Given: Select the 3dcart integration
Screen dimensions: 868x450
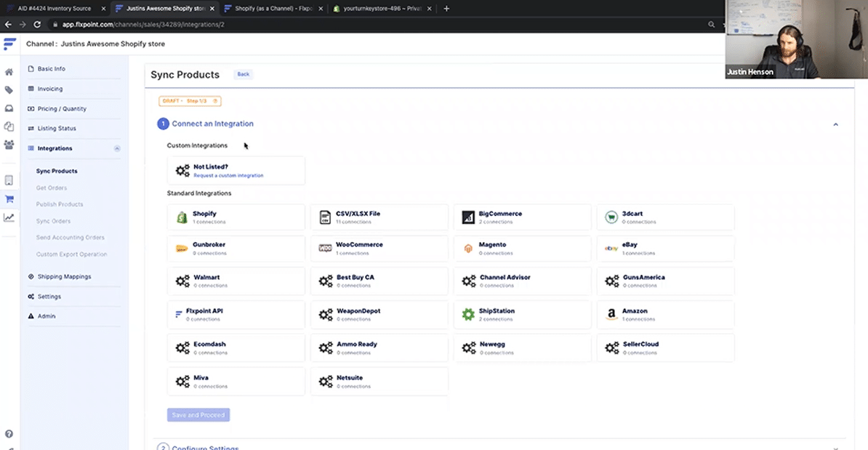Looking at the screenshot, I should pyautogui.click(x=665, y=217).
